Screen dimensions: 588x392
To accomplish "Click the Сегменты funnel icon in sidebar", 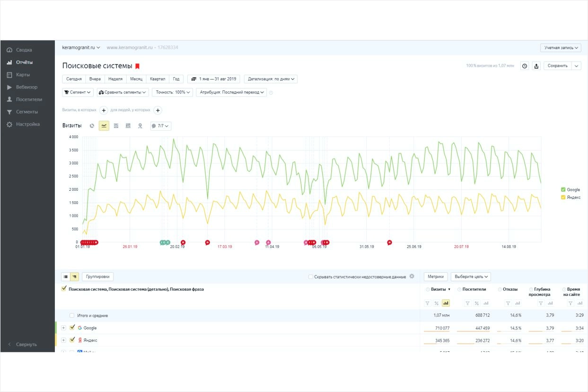I will 9,112.
